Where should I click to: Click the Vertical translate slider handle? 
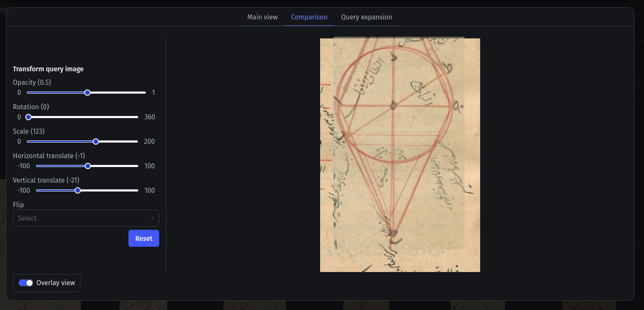(77, 190)
